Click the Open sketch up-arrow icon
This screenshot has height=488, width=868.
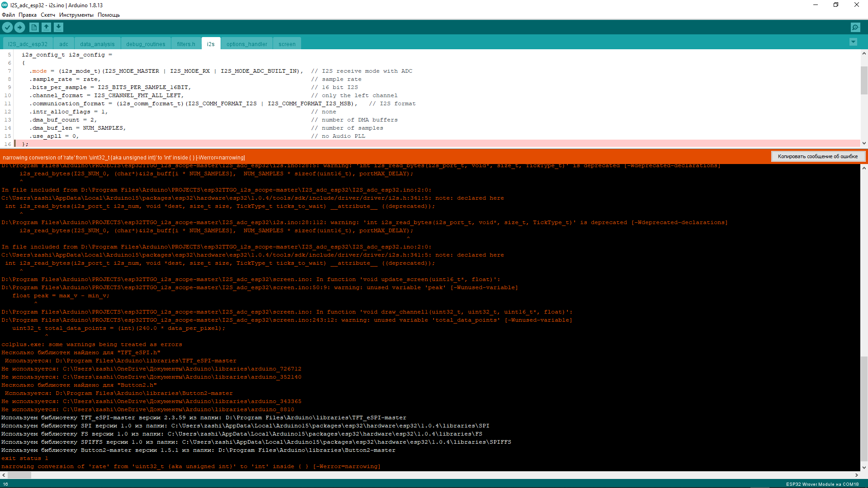(46, 28)
